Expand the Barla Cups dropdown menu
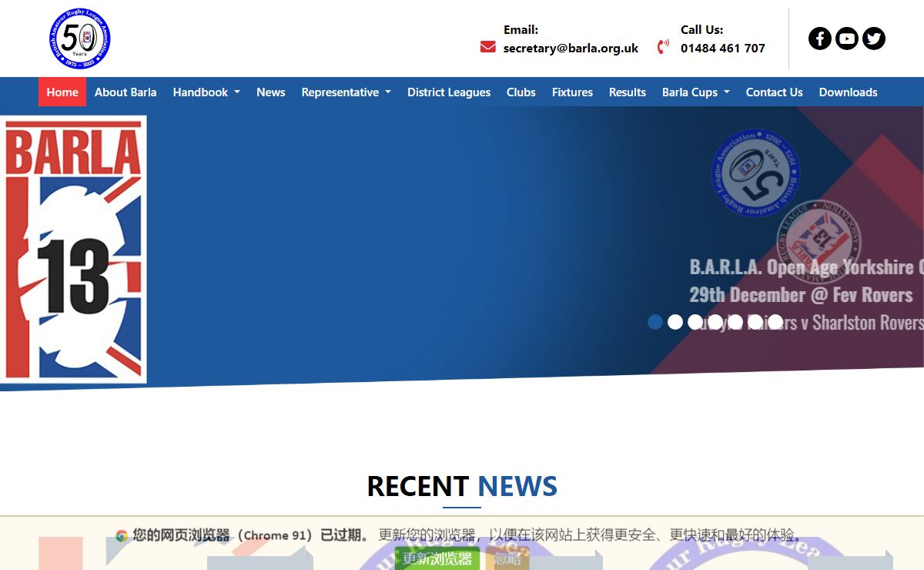924x570 pixels. [x=696, y=92]
